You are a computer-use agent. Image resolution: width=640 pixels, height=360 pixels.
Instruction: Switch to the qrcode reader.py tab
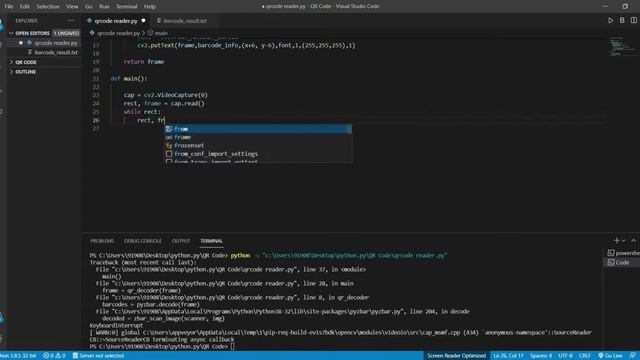(116, 20)
